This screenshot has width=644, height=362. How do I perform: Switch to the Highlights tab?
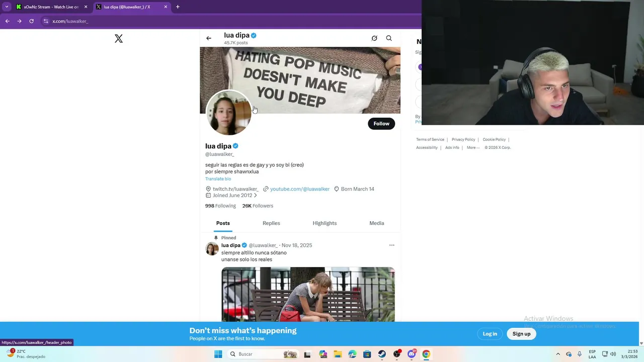(x=325, y=223)
